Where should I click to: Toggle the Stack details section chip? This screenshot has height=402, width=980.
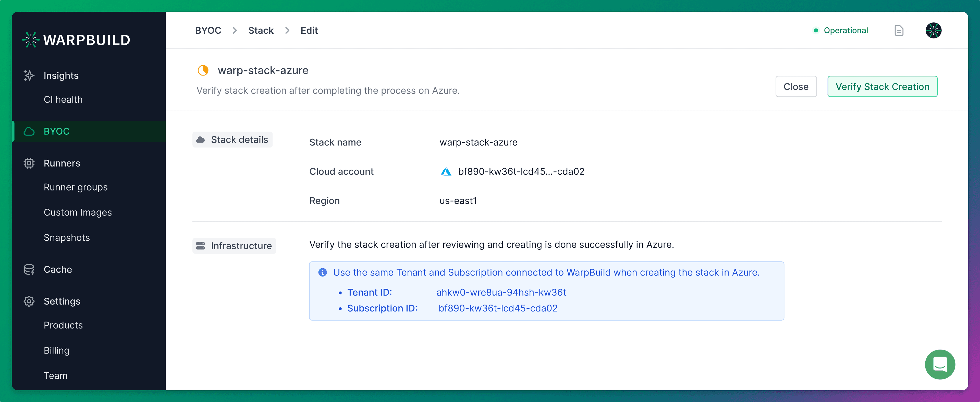click(232, 140)
